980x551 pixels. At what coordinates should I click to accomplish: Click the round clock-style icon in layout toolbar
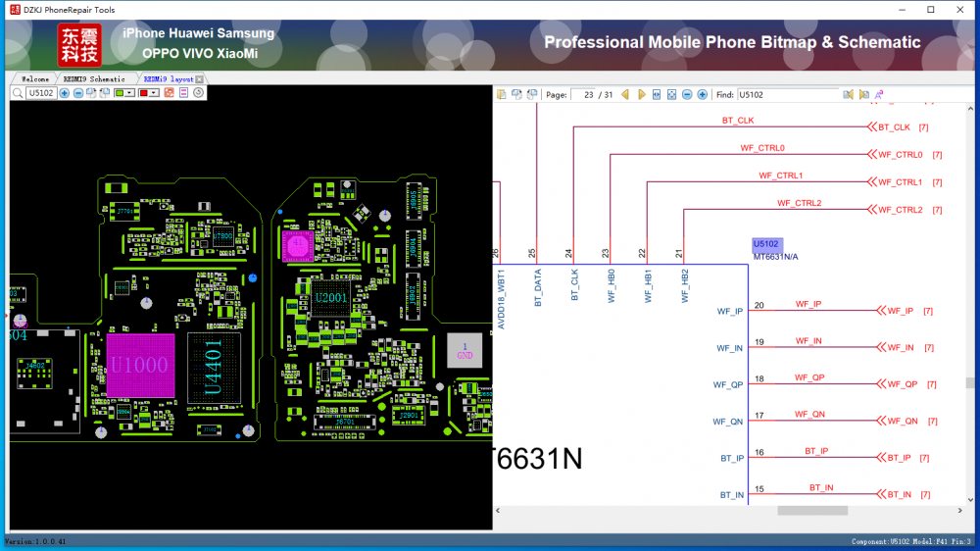tap(198, 93)
